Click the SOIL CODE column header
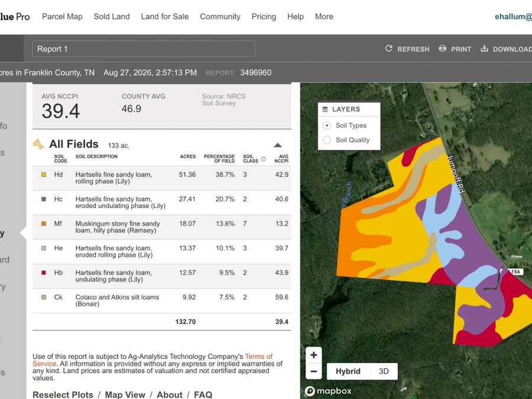Screen dimensions: 532x399 click(x=60, y=159)
